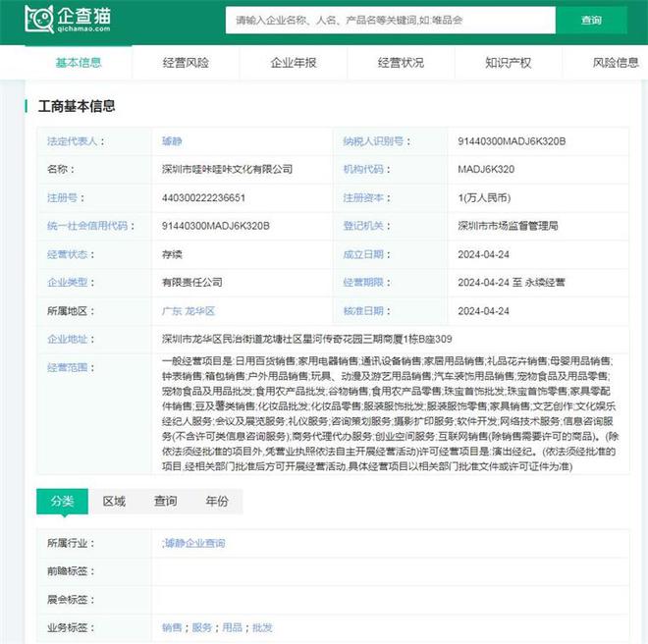Click the 统一社会信用代码 field label
Image resolution: width=648 pixels, height=644 pixels.
90,226
